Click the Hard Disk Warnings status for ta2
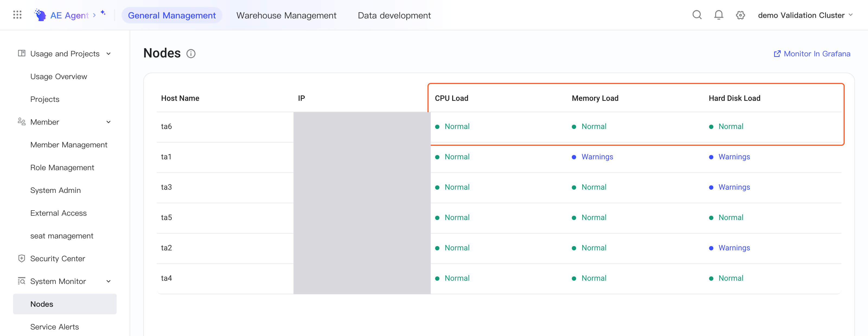Screen dimensions: 868x336 (x=729, y=247)
